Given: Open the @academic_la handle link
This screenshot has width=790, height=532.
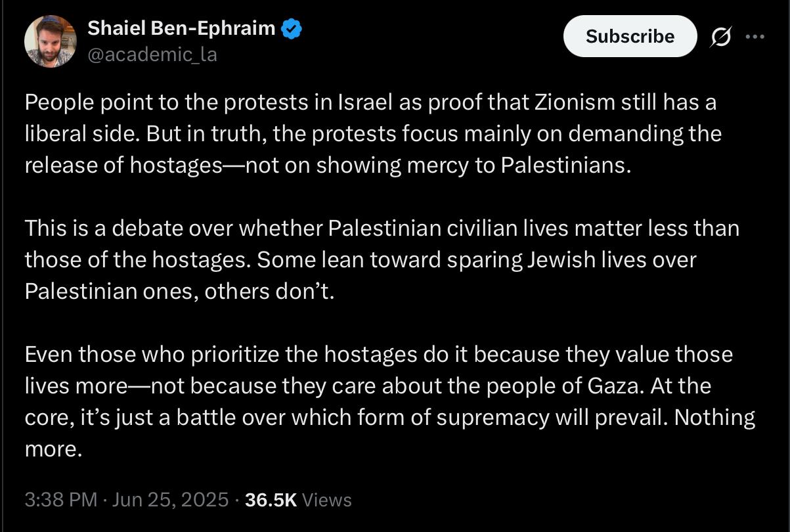Looking at the screenshot, I should pyautogui.click(x=152, y=55).
